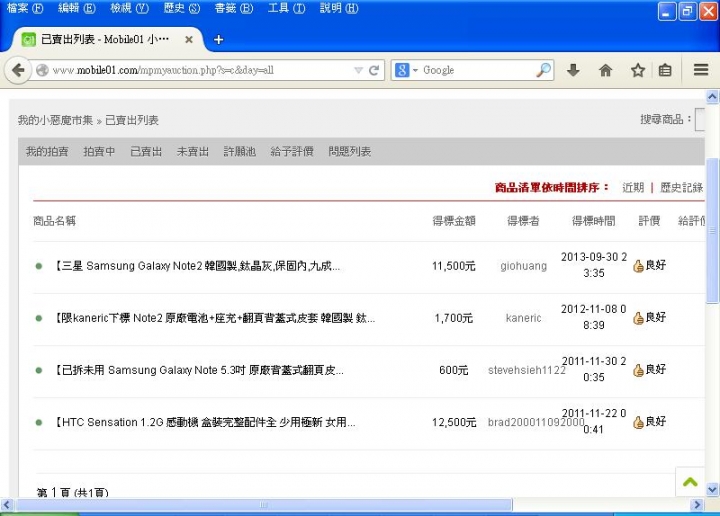Click the 搜尋商品 search field
The height and width of the screenshot is (516, 720).
click(700, 120)
